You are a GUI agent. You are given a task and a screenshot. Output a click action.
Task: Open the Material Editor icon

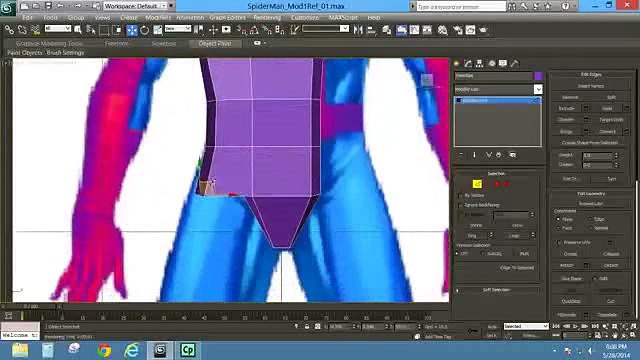coord(442,30)
